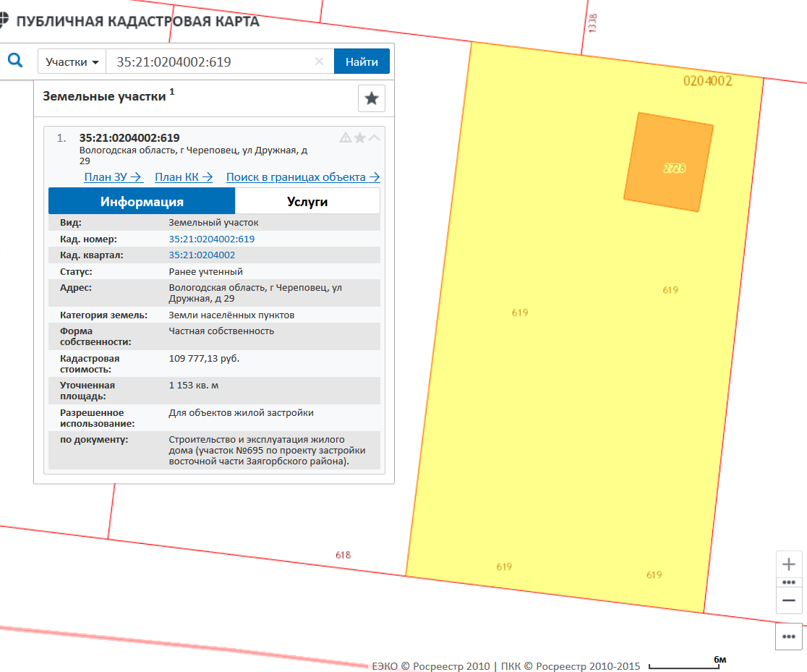Zoom in the map with plus
807x672 pixels.
789,564
